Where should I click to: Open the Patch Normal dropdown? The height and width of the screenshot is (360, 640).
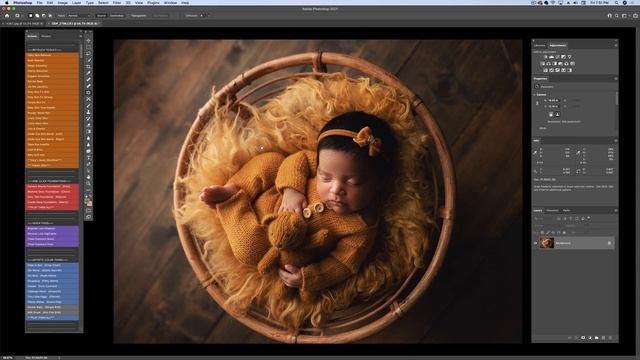point(78,16)
